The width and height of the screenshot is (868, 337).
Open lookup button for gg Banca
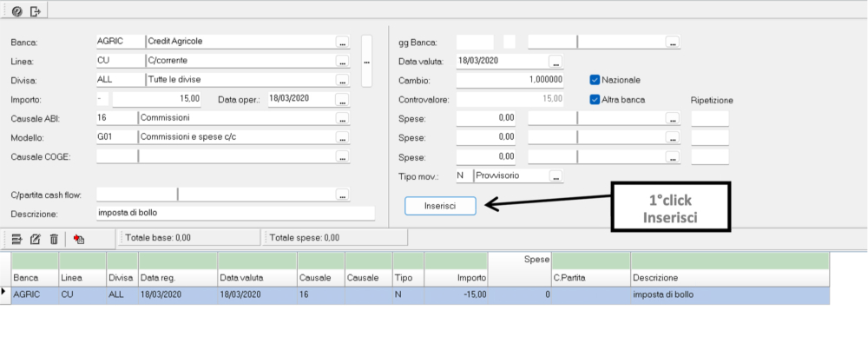674,42
